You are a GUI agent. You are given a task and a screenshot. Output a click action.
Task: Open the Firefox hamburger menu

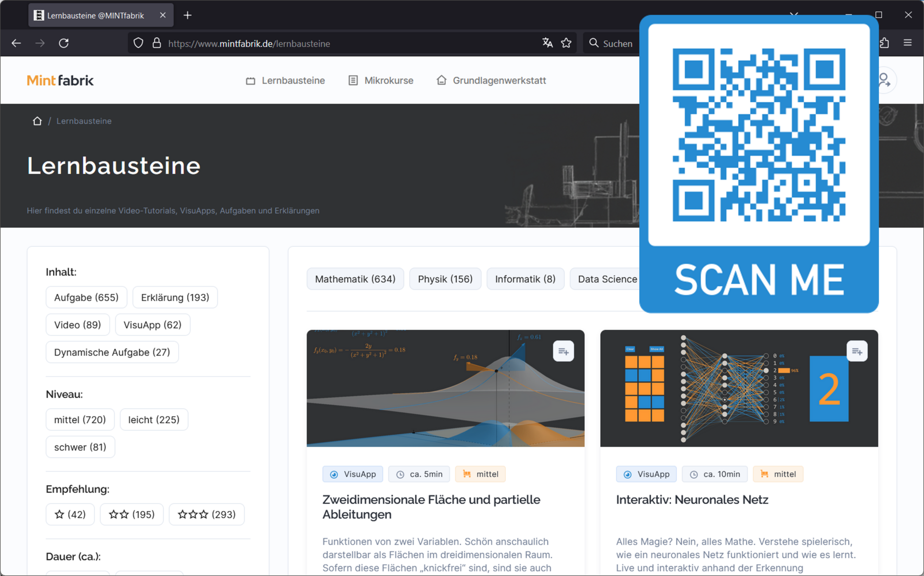coord(908,43)
